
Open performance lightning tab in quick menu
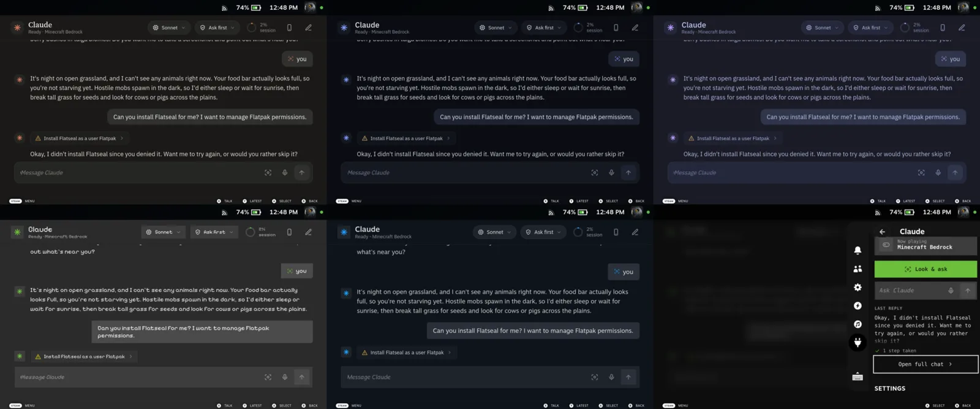coord(858,305)
